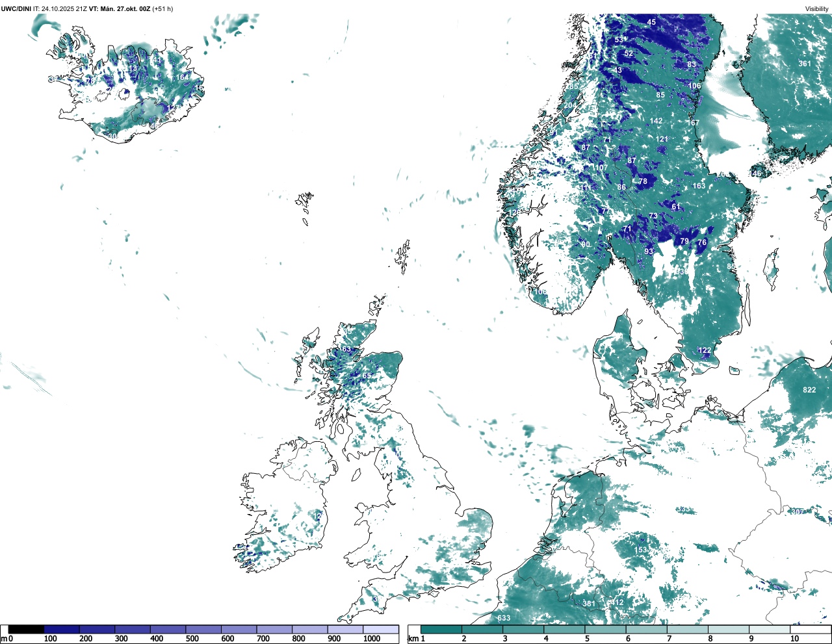
Task: Click the '163' value over Sweden
Action: point(699,186)
